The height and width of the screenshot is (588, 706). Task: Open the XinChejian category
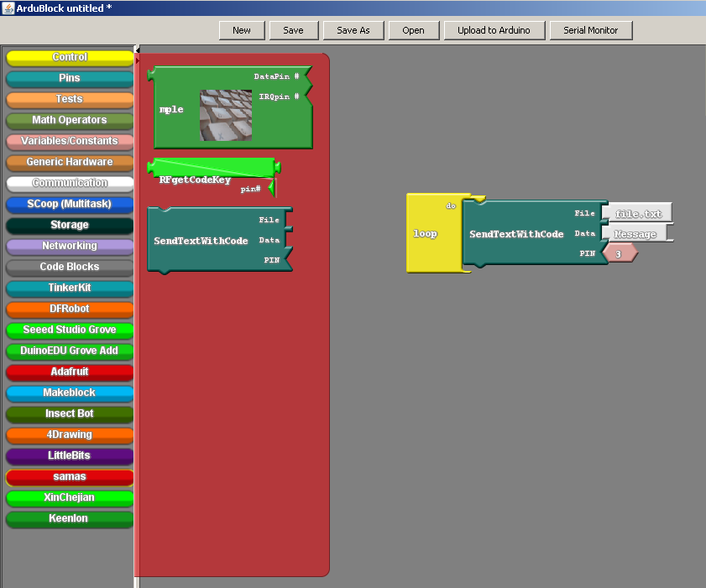tap(70, 498)
